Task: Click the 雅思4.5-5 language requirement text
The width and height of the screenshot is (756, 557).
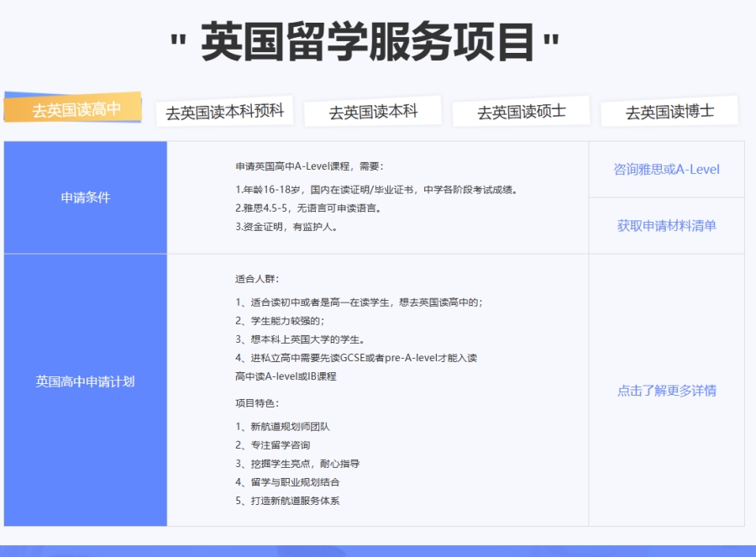Action: [x=307, y=208]
